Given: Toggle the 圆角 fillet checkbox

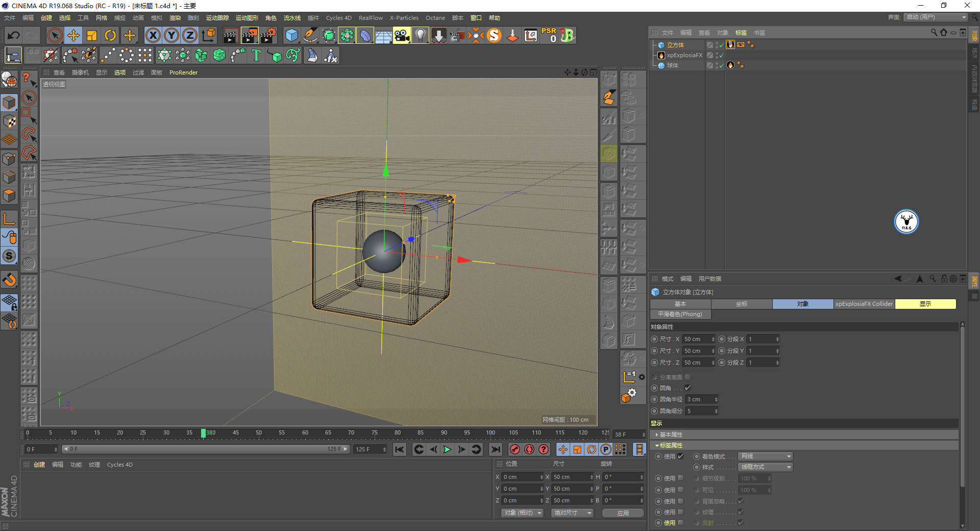Looking at the screenshot, I should click(688, 388).
